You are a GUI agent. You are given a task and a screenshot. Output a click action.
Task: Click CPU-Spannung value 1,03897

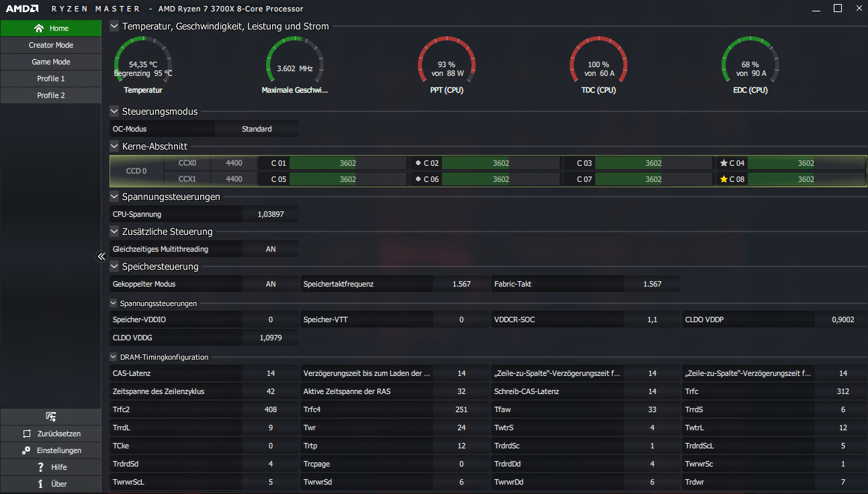271,214
